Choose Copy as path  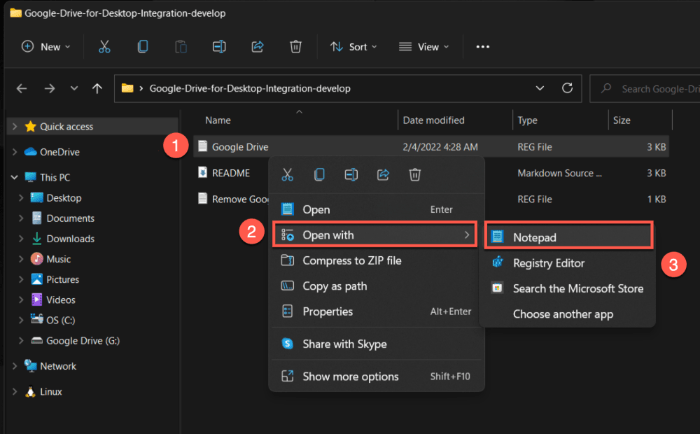376,286
